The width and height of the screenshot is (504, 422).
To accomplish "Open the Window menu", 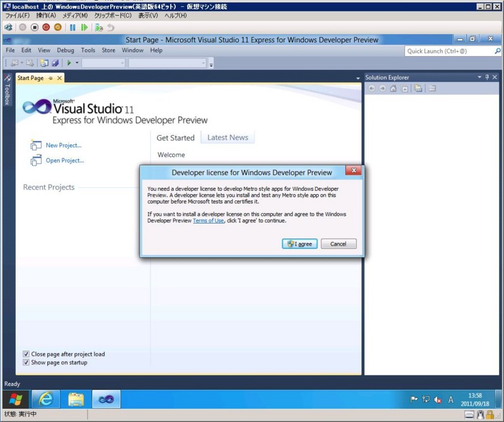I will tap(133, 50).
